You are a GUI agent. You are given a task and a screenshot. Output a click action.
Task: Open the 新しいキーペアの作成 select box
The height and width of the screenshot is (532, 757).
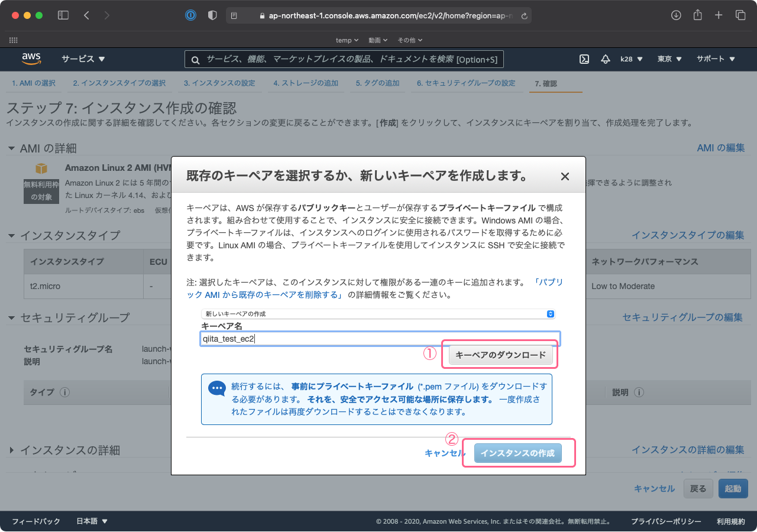378,314
